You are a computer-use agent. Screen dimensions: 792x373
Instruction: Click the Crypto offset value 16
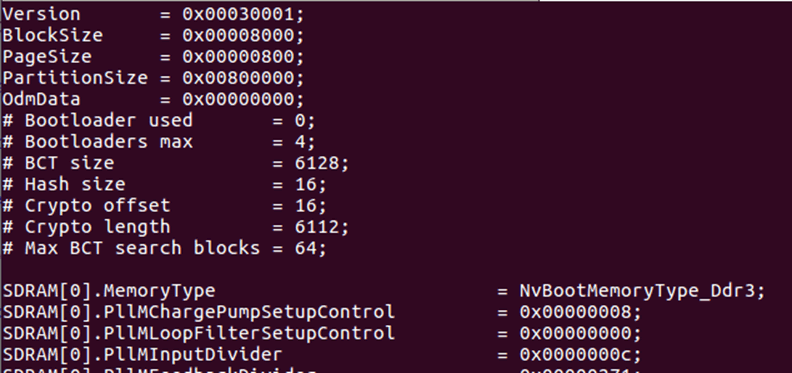click(x=306, y=205)
